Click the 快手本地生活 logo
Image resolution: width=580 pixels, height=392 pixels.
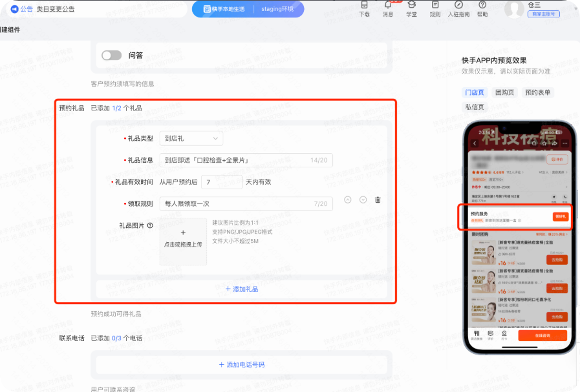pos(224,9)
